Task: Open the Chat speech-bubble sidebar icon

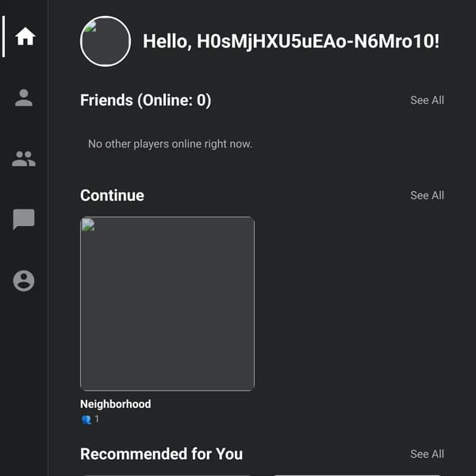Action: [x=24, y=219]
